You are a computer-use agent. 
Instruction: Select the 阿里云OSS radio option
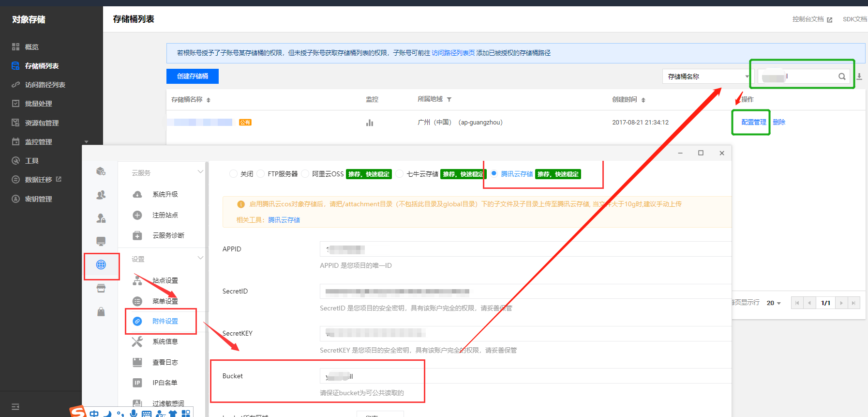click(x=305, y=174)
